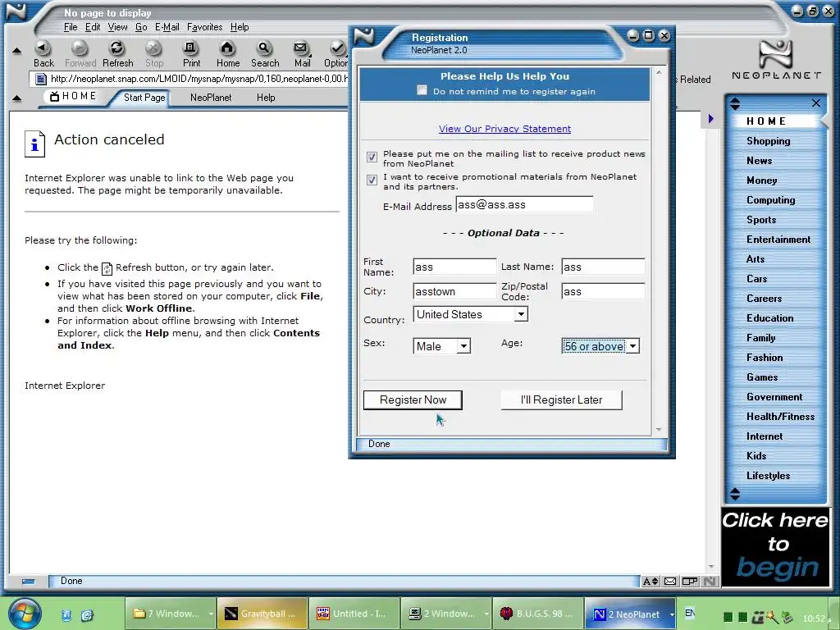Open the 2 NeoPlanet taskbar group dropdown arrow
Screen dimensions: 840x630
[x=671, y=614]
